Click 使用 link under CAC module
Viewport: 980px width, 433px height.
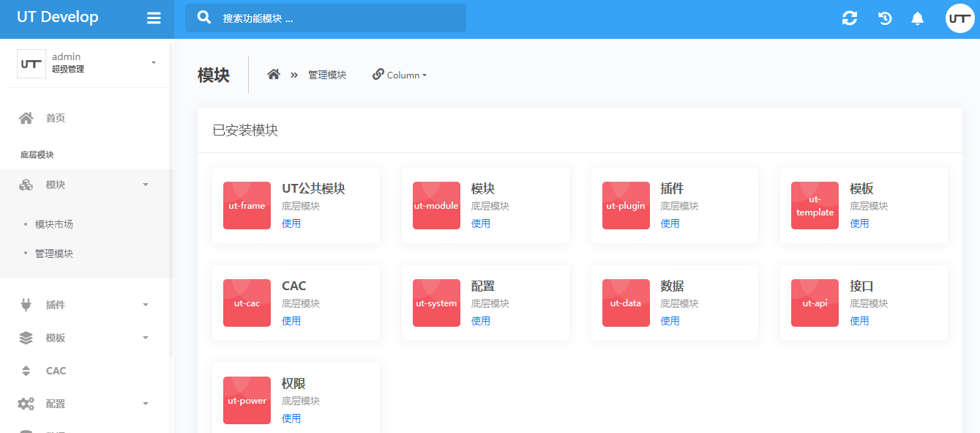pos(291,321)
